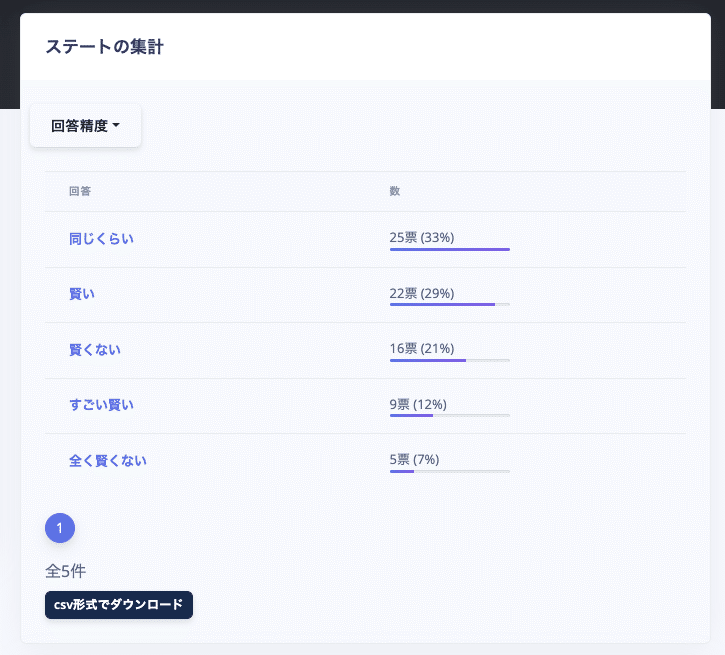Click the 9票 (12%) vote count
This screenshot has width=725, height=655.
(418, 404)
